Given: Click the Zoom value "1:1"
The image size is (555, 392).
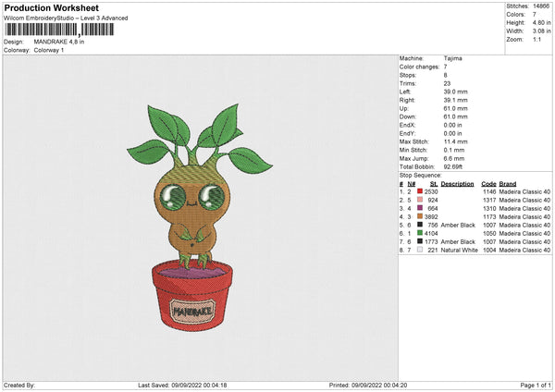Looking at the screenshot, I should click(x=536, y=39).
